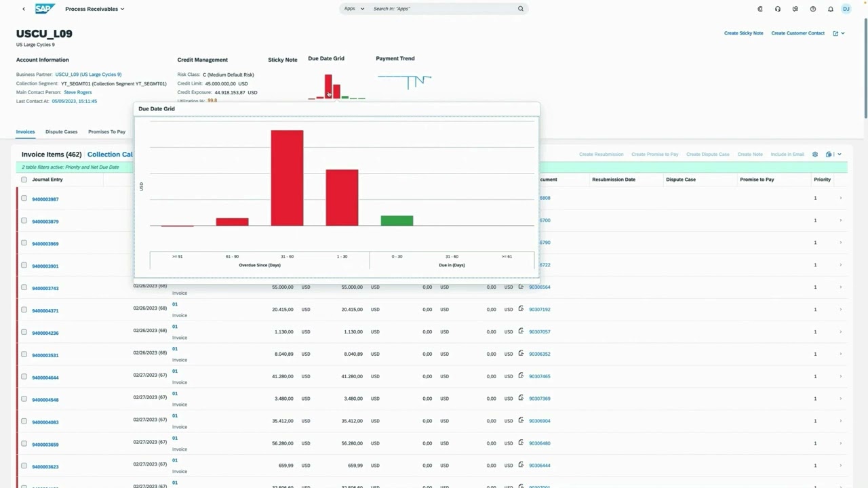Screen dimensions: 868x488
Task: Click the Priority column header
Action: tap(822, 180)
